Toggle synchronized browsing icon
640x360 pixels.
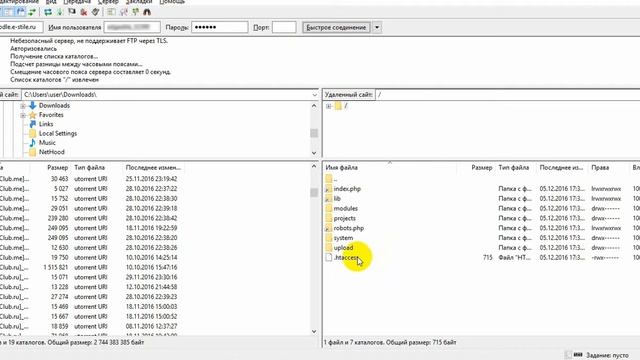click(136, 12)
